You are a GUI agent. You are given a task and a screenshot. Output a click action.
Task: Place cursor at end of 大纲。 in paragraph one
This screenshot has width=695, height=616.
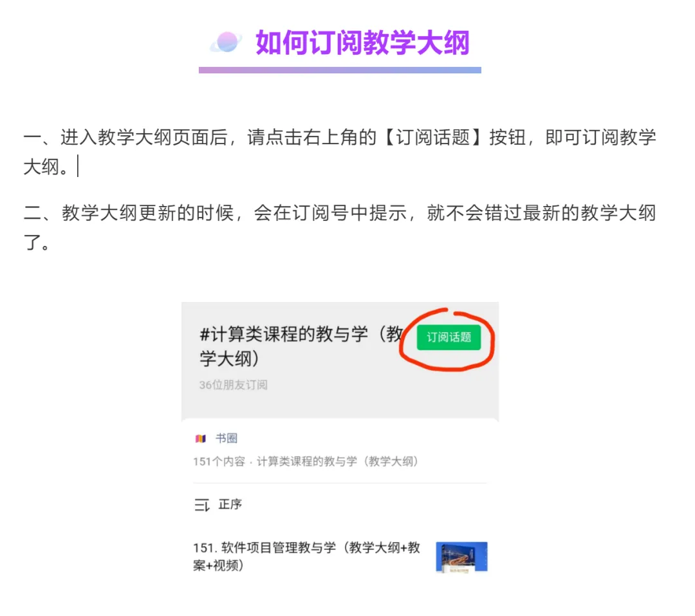76,167
